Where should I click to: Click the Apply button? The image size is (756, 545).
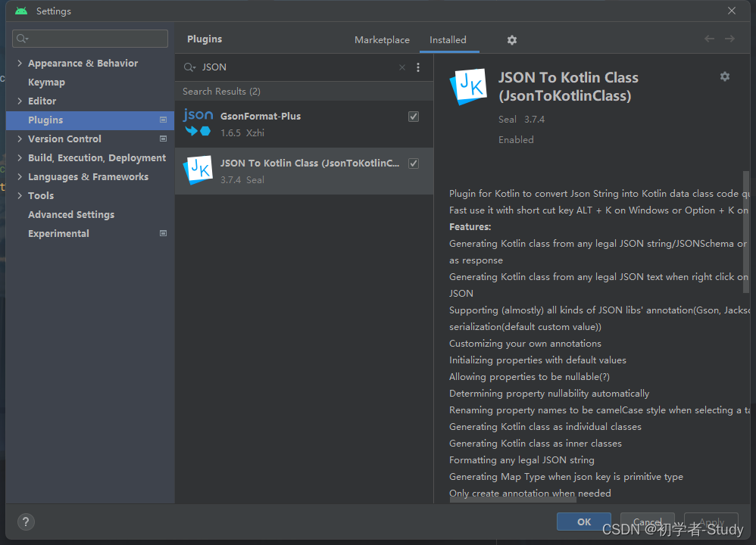click(x=711, y=522)
